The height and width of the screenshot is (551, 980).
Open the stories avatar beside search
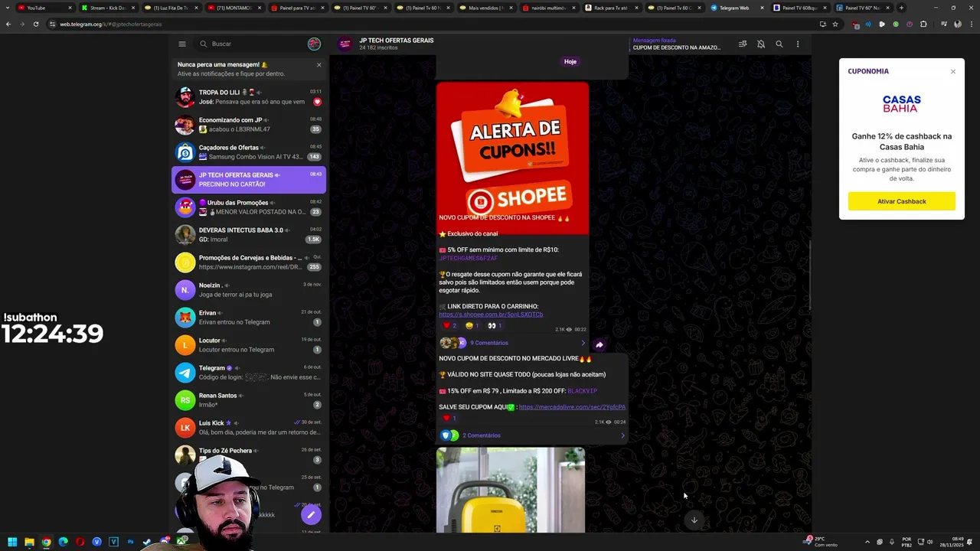pos(314,44)
